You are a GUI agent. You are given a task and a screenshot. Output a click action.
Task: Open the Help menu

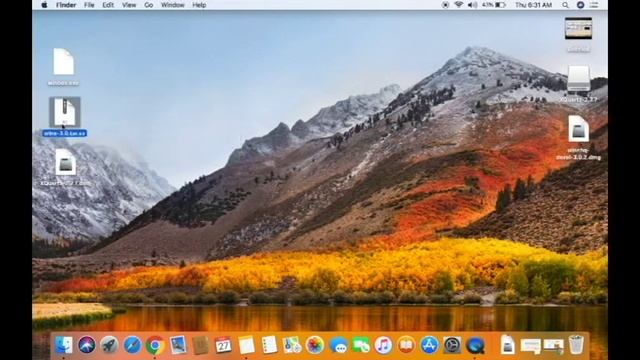pos(199,5)
